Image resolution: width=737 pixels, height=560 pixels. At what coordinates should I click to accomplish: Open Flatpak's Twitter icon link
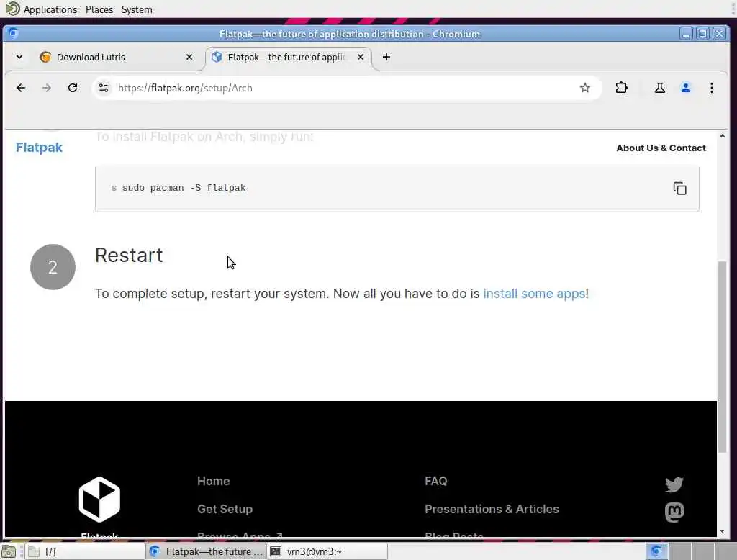pos(674,484)
